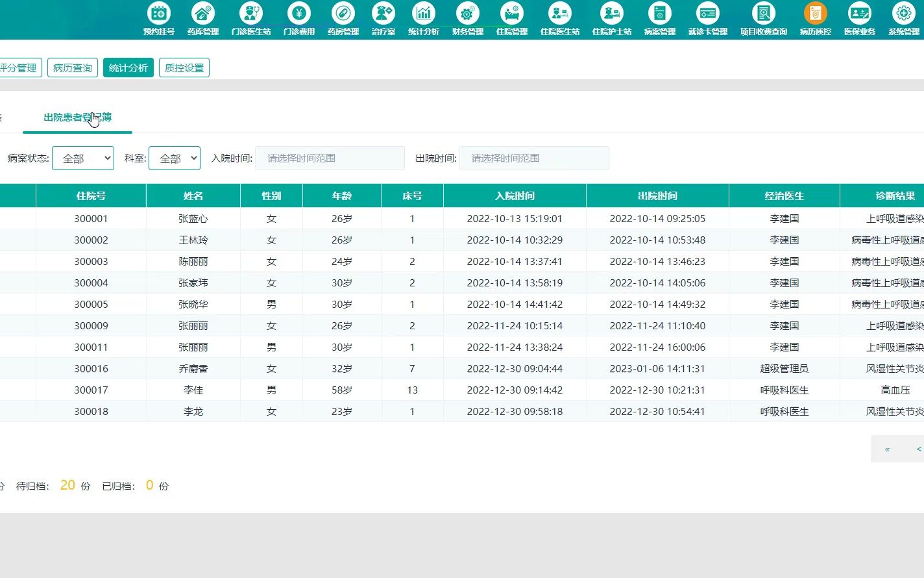Click admission time 2022-12-30 09:58:18
Screen dimensions: 924x578
(x=515, y=412)
